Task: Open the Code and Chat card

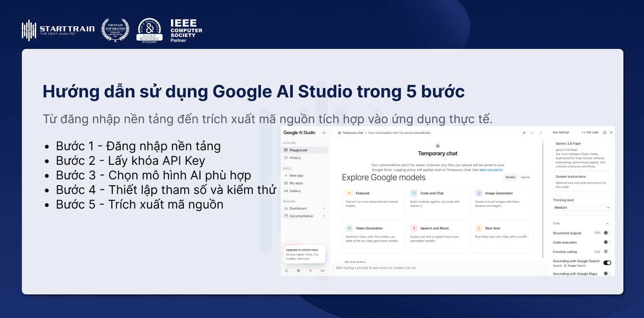Action: [438, 202]
